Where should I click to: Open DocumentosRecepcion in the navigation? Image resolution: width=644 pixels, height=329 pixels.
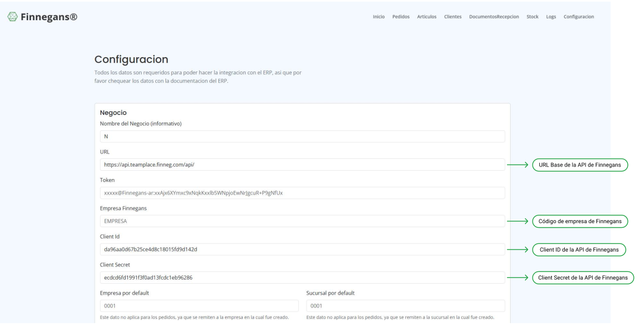pos(495,16)
